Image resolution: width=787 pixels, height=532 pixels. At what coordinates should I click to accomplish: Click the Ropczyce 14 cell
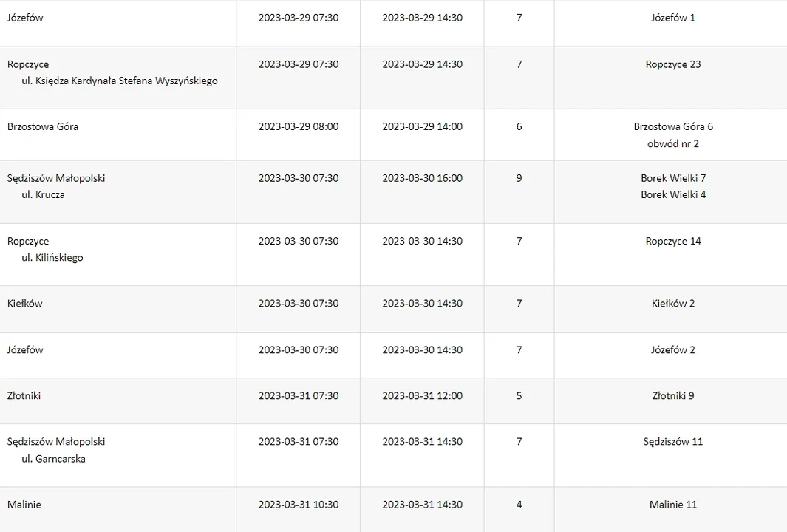[672, 242]
